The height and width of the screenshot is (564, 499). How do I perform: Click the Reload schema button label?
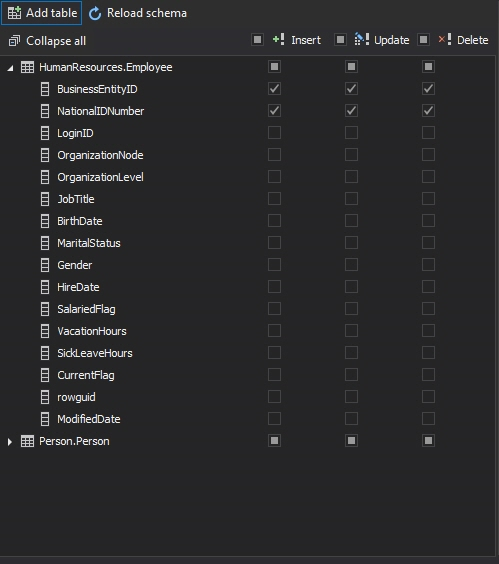pos(147,13)
